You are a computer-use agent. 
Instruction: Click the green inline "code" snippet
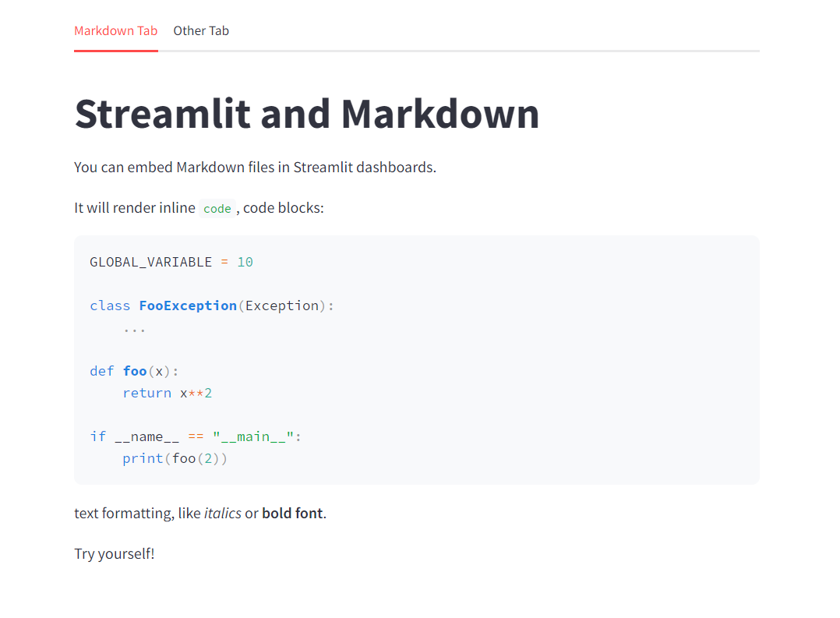tap(217, 209)
